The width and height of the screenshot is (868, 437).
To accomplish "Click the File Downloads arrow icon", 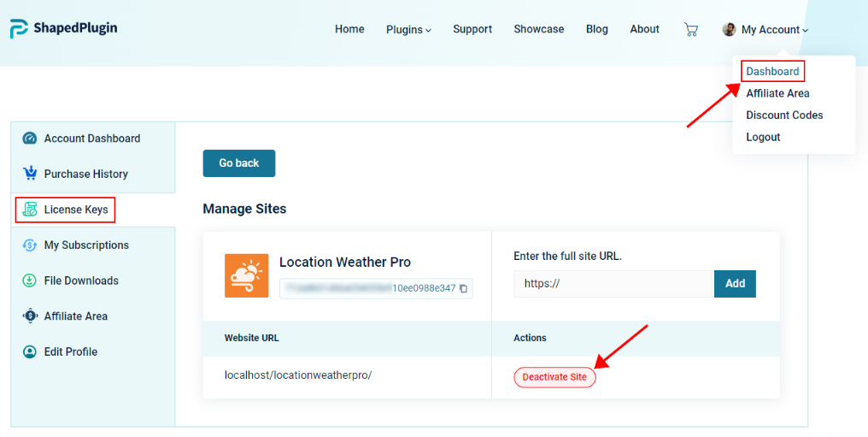I will pos(29,281).
